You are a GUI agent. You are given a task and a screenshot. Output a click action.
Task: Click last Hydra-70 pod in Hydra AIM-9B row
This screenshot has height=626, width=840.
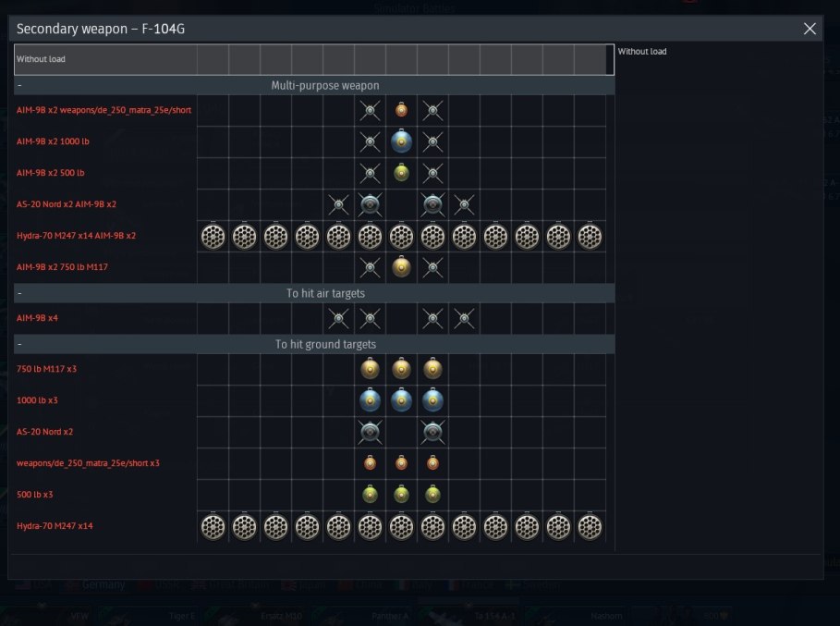(590, 237)
